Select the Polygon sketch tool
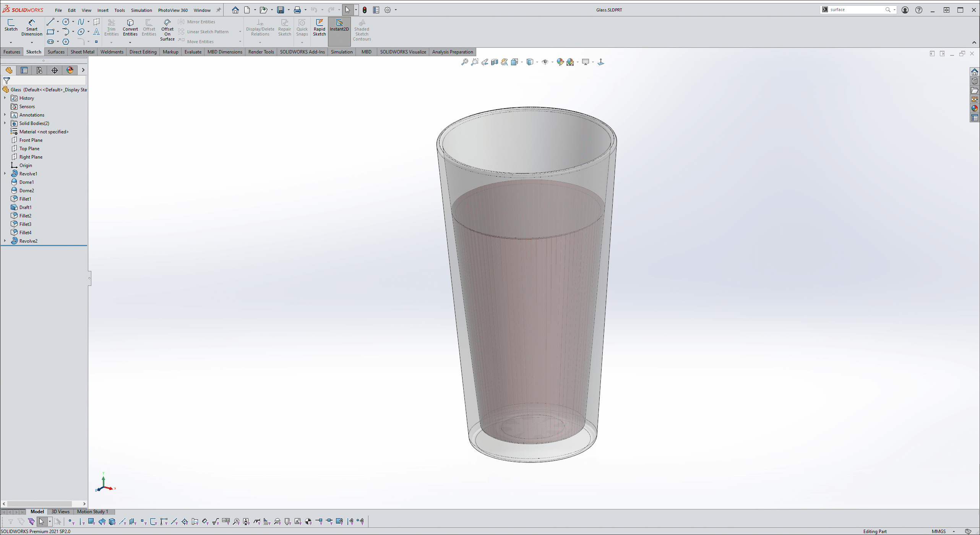The height and width of the screenshot is (535, 980). (66, 42)
